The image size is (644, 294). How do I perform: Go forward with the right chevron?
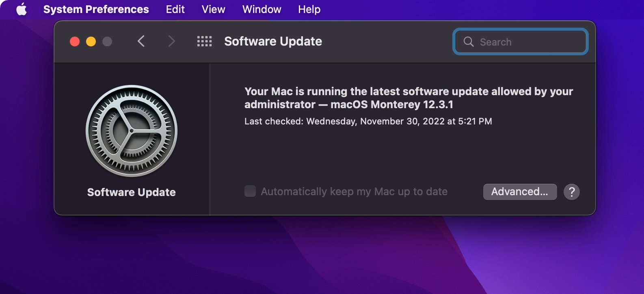click(x=171, y=41)
